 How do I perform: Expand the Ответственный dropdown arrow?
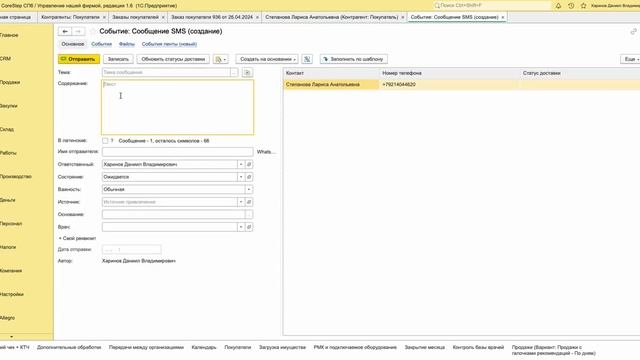[x=241, y=164]
